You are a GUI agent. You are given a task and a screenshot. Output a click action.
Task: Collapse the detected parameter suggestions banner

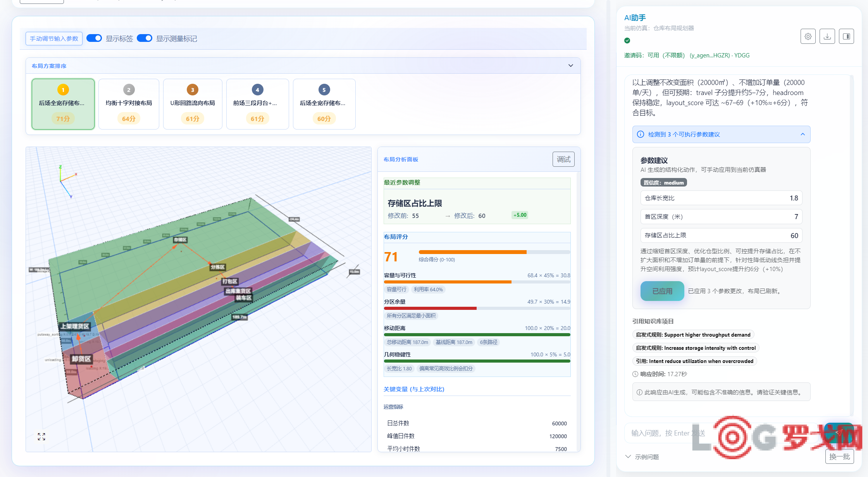click(x=803, y=134)
